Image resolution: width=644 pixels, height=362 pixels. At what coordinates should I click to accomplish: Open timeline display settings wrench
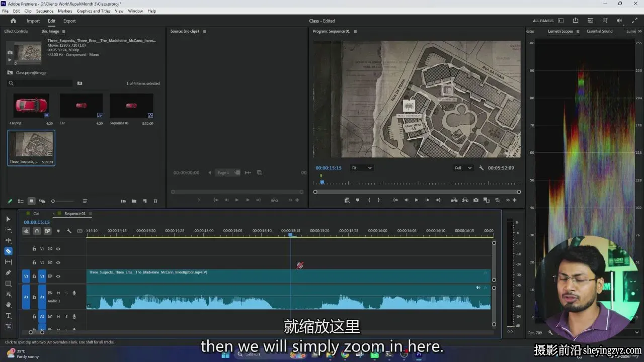(69, 231)
